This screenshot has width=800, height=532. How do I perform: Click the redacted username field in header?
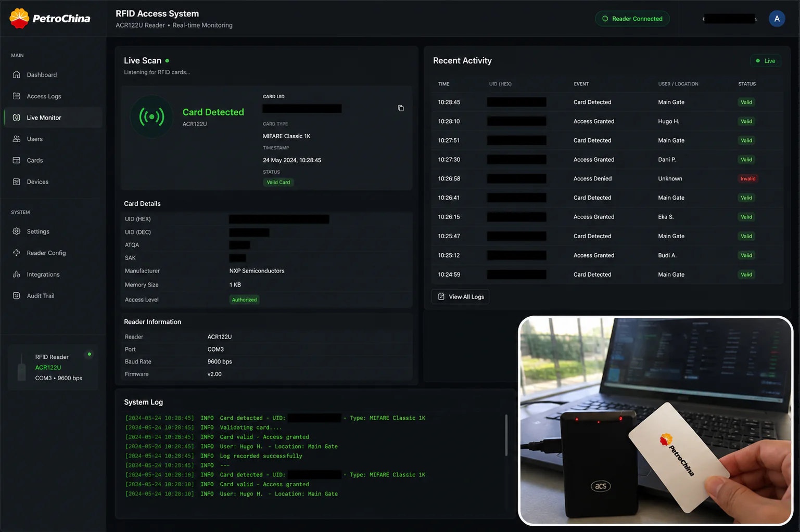click(x=730, y=19)
